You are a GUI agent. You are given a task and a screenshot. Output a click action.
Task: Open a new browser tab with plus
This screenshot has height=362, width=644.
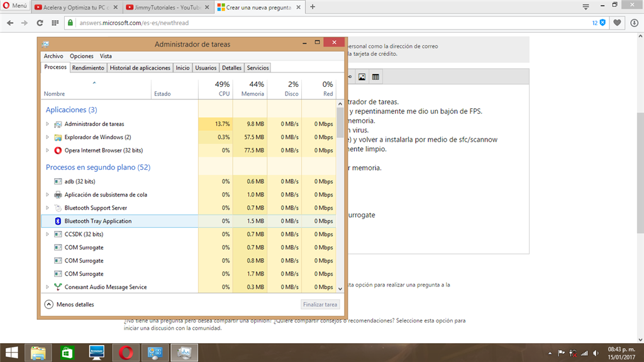(x=313, y=6)
